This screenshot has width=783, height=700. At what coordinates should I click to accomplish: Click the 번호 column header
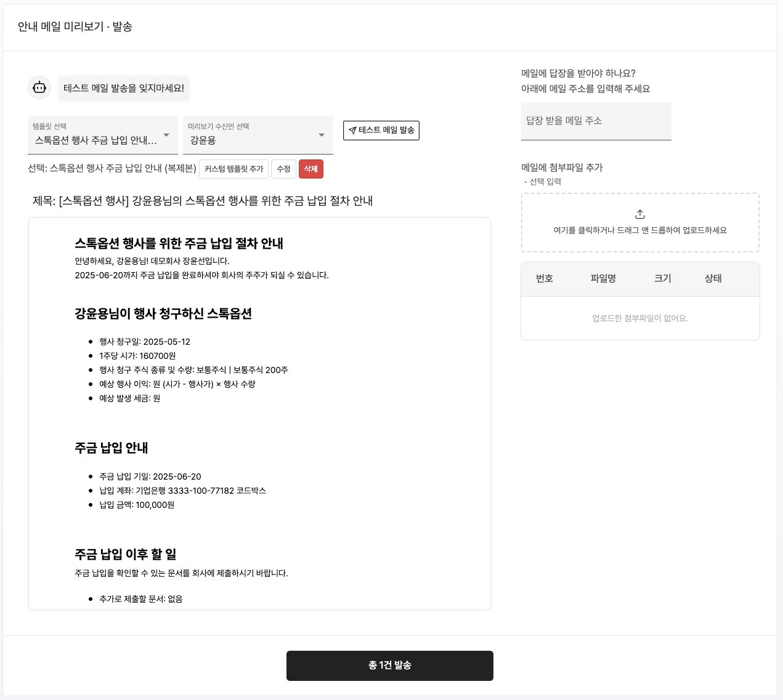point(545,278)
